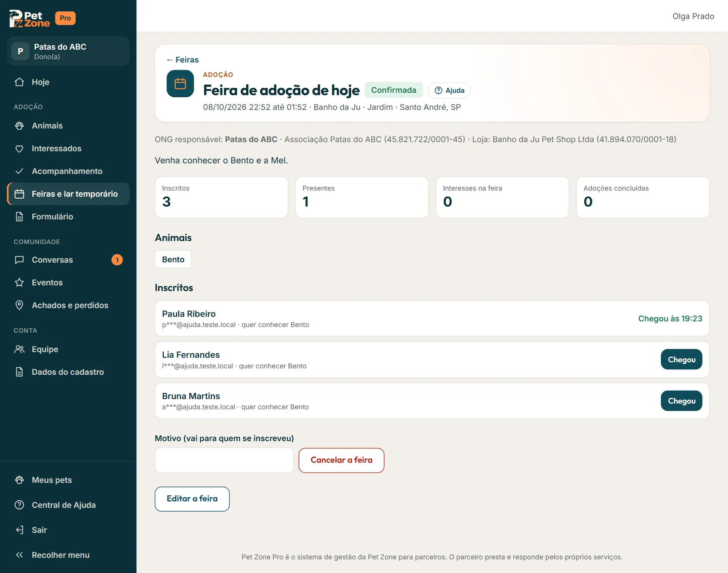Click the Olga Prado user name
Viewport: 728px width, 573px height.
point(693,16)
